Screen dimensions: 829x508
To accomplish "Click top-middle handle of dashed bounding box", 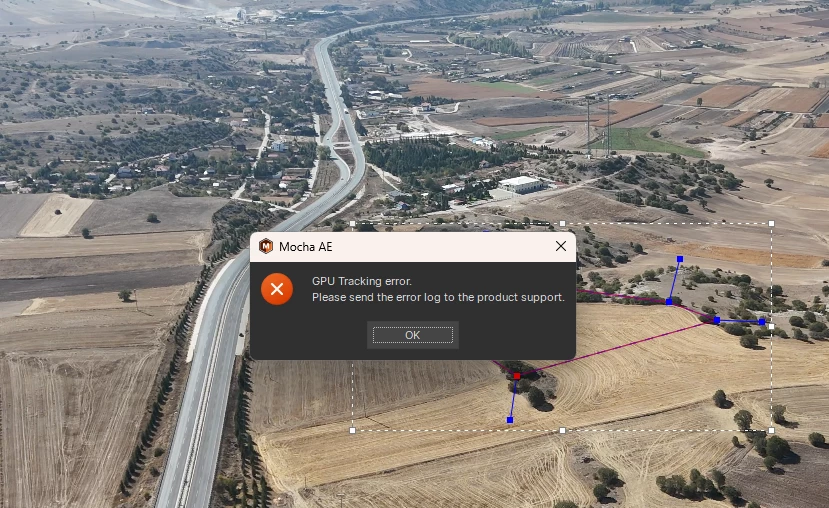I will [x=563, y=224].
